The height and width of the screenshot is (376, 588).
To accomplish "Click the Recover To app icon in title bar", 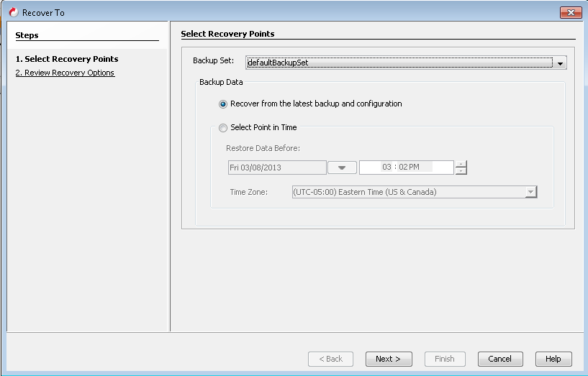I will click(x=13, y=12).
